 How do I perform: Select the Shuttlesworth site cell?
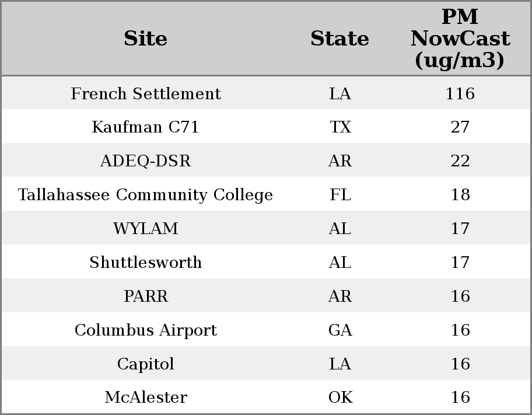tap(145, 263)
